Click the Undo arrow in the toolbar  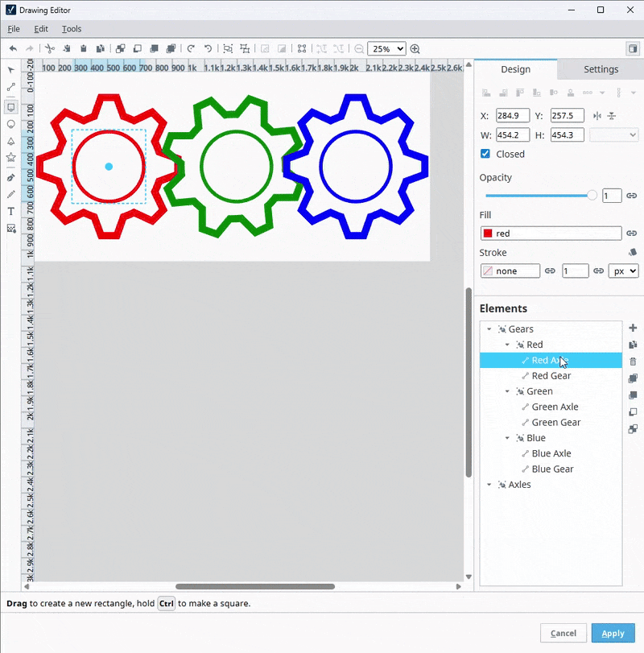[208, 49]
